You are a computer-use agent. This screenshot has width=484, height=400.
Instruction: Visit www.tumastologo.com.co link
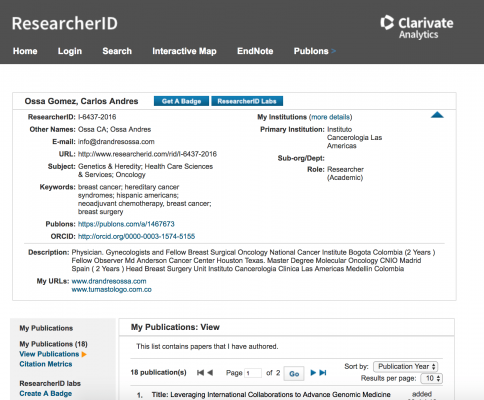[112, 289]
